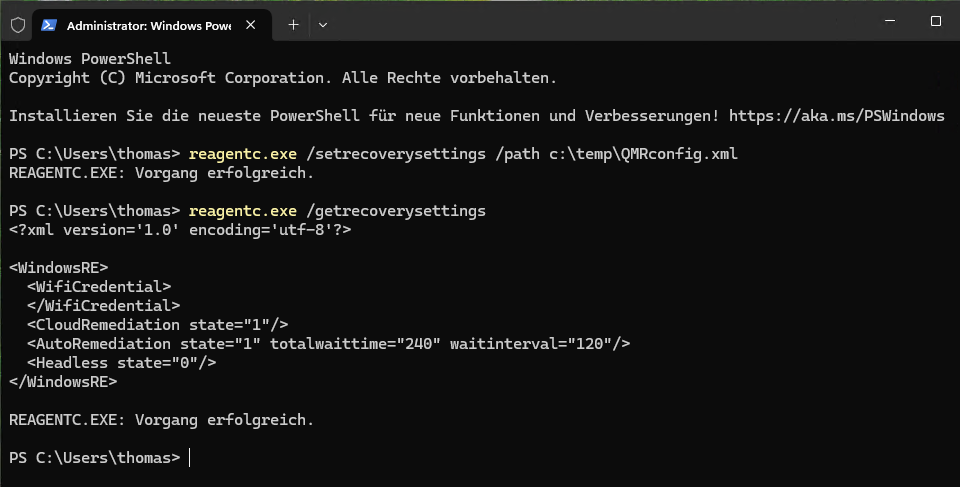Expand the new tab profile dropdown
This screenshot has width=960, height=487.
click(x=324, y=25)
